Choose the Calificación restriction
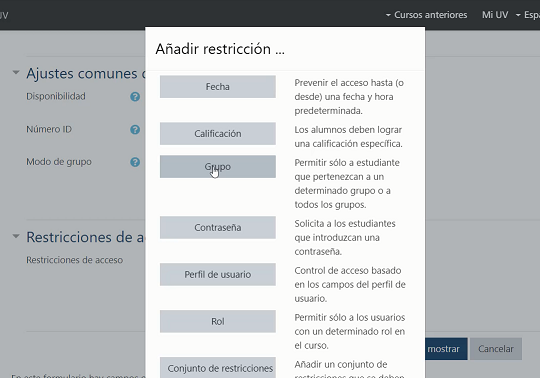Screen dimensions: 540x378 (x=218, y=134)
